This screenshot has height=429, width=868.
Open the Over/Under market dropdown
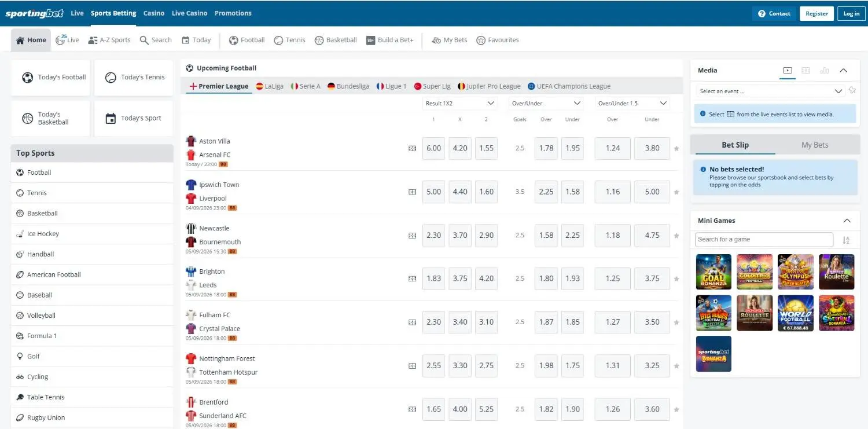click(x=546, y=103)
